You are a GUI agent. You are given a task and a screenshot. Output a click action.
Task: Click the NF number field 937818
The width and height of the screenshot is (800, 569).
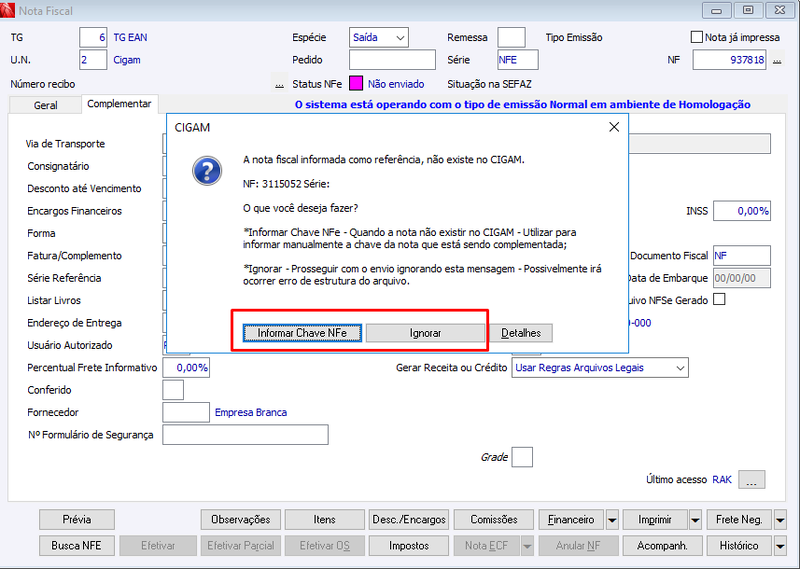click(729, 60)
